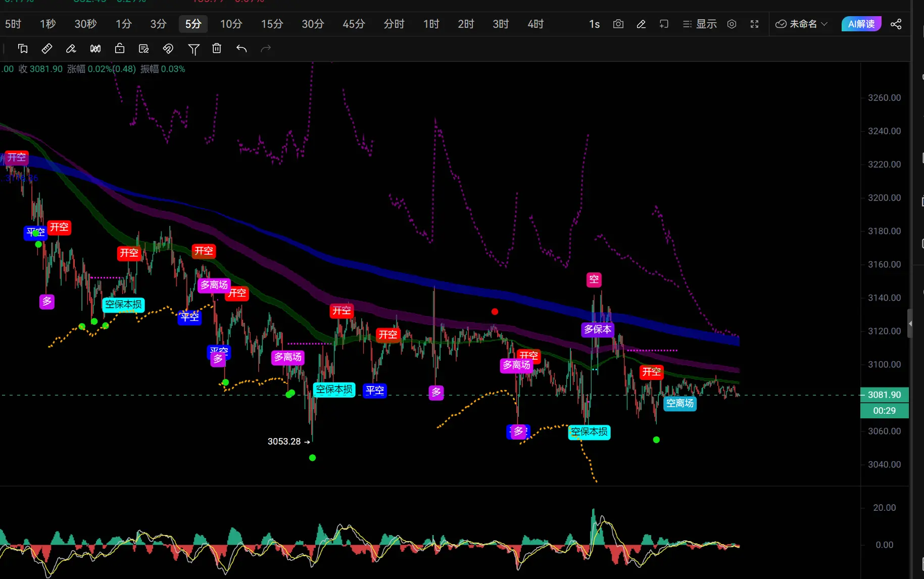924x579 pixels.
Task: Expand the collapsed right side panel handle
Action: pyautogui.click(x=910, y=323)
